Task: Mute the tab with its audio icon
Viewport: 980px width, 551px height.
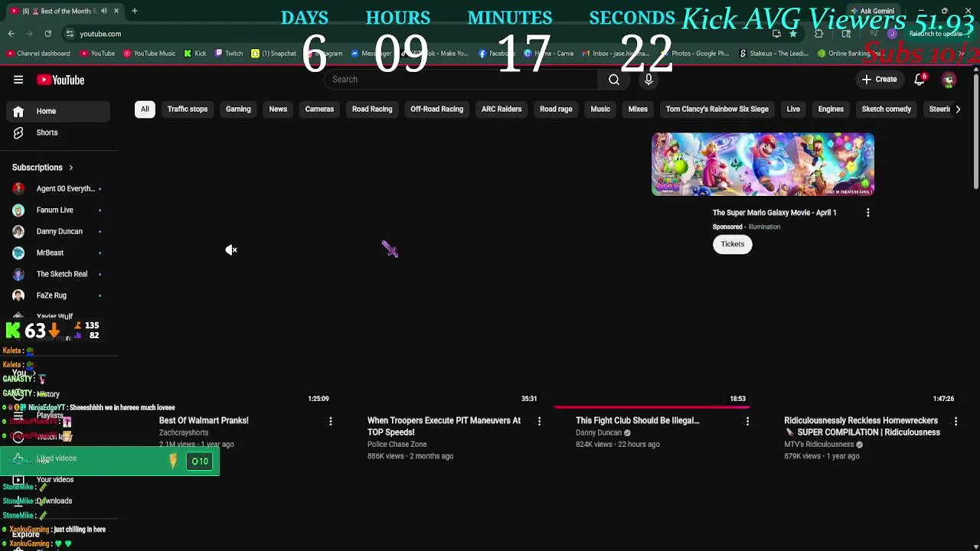Action: pos(104,11)
